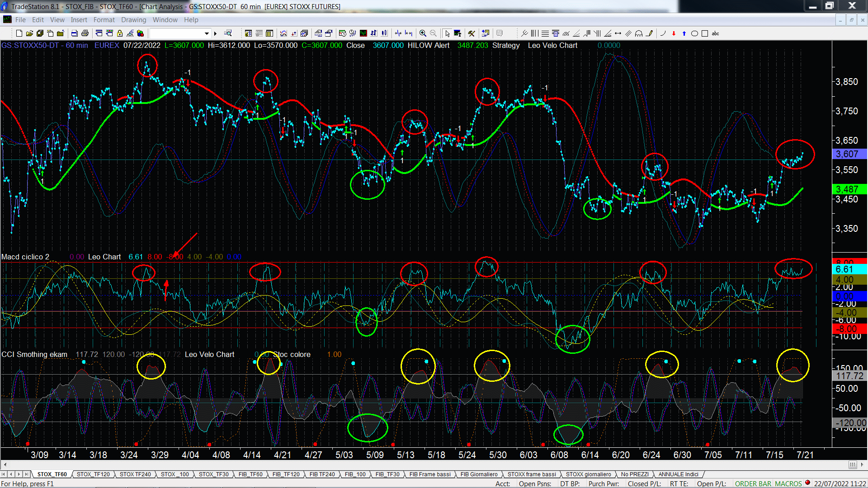Select the vertical lines drawing tool

tap(534, 33)
